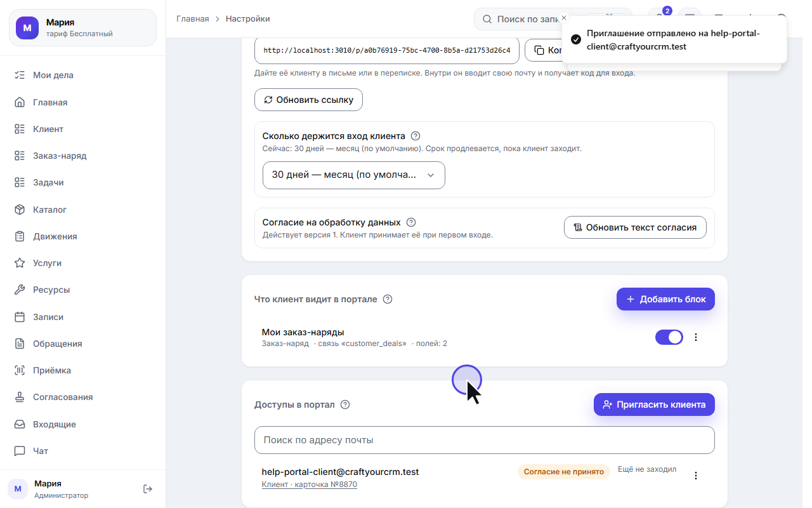Image resolution: width=812 pixels, height=508 pixels.
Task: Click the Согласования stamp icon
Action: 20,397
